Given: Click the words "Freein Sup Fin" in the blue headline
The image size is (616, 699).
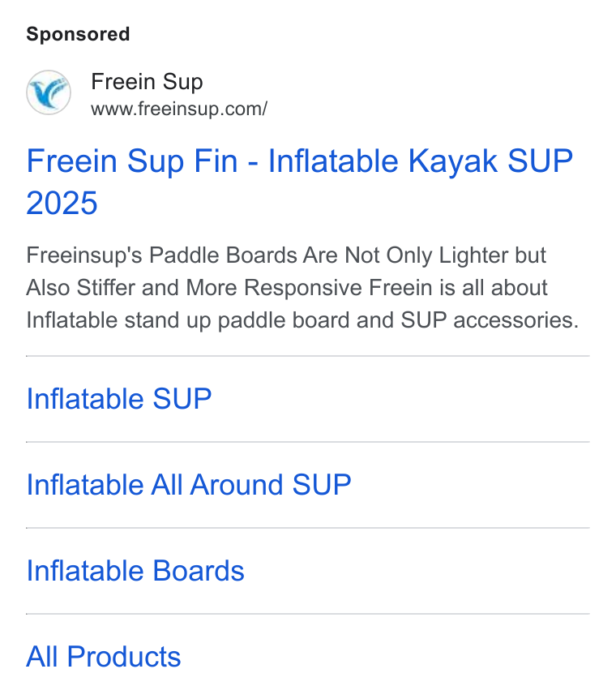Looking at the screenshot, I should [132, 161].
